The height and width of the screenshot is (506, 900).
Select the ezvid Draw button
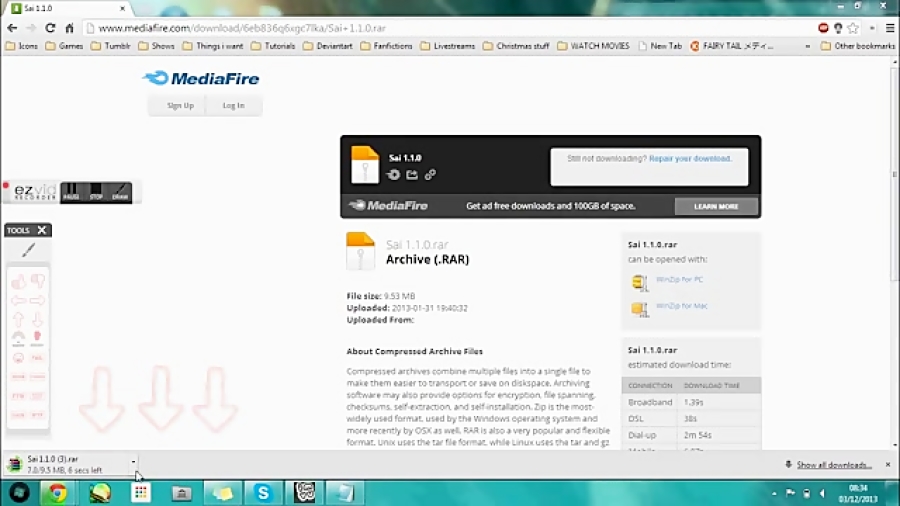pos(120,193)
